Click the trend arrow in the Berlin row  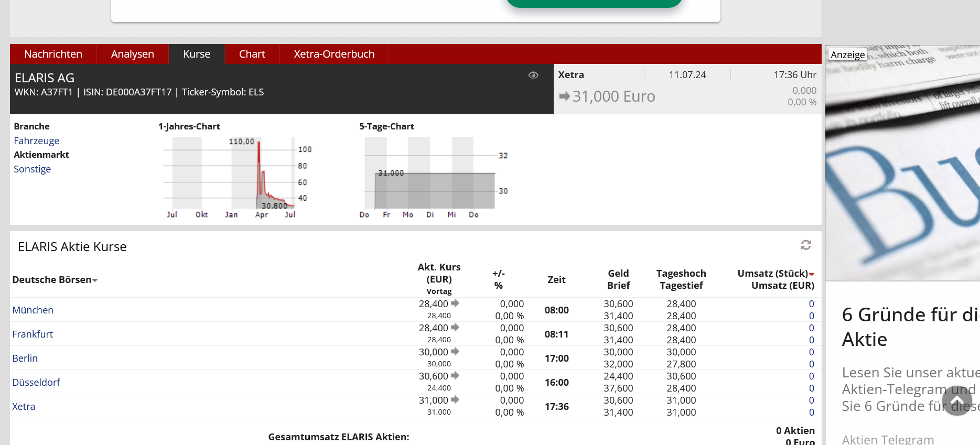click(455, 352)
